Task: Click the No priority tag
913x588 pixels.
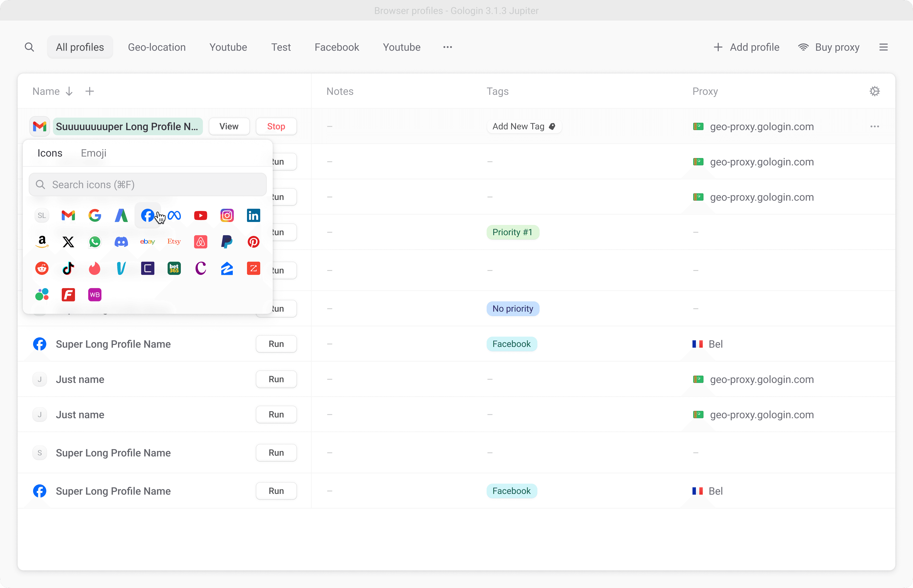Action: (512, 308)
